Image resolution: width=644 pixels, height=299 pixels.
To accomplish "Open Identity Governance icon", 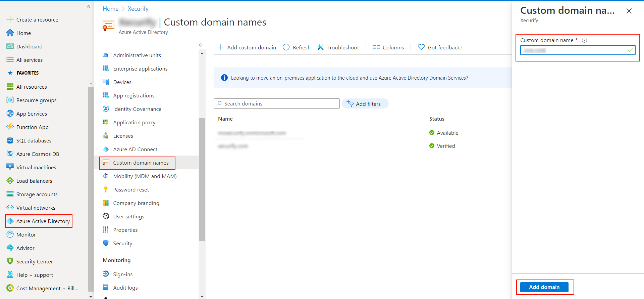I will (106, 109).
